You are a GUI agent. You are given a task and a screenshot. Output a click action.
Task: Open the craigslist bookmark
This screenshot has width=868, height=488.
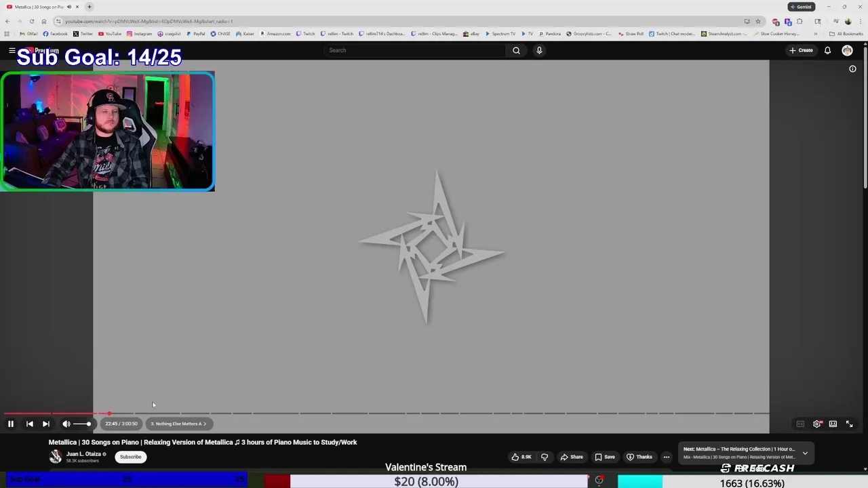pyautogui.click(x=170, y=33)
